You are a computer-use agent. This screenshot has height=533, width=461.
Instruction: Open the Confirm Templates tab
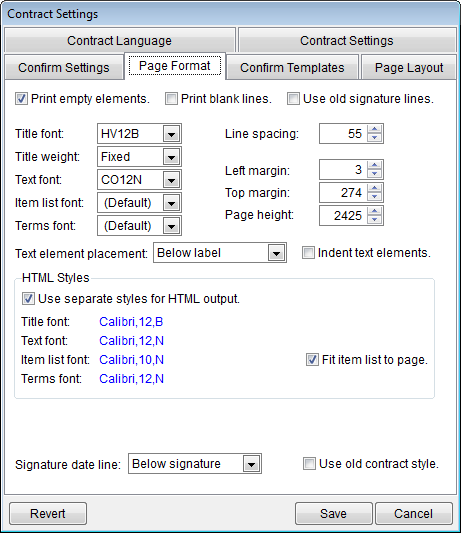tap(292, 67)
